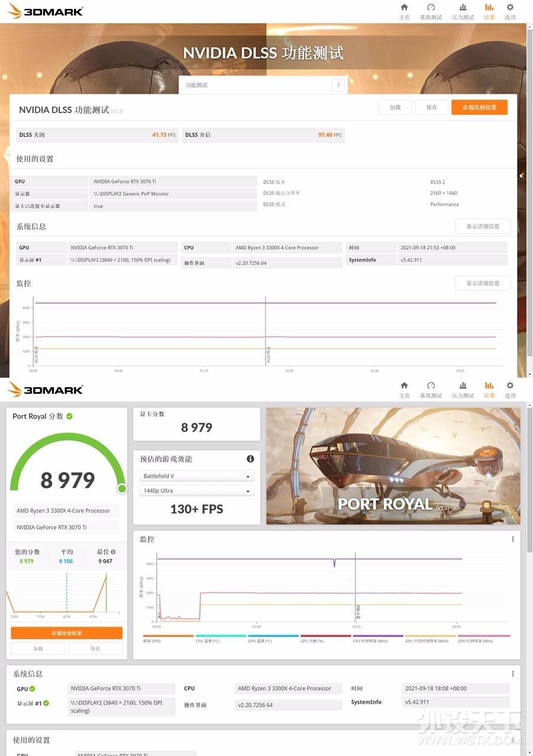This screenshot has width=533, height=756.
Task: Open Stress Tests icon in Port Royal window
Action: 463,385
